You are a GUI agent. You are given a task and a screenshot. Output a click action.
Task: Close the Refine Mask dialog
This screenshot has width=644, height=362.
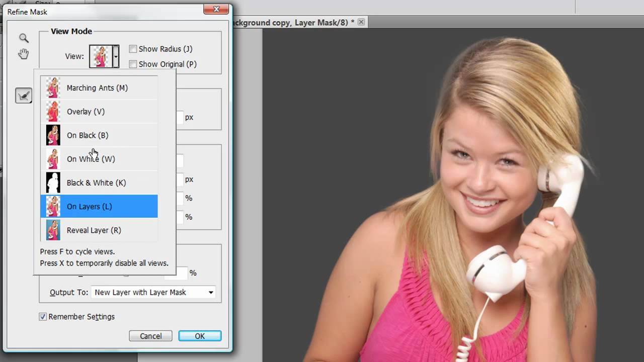pyautogui.click(x=216, y=9)
